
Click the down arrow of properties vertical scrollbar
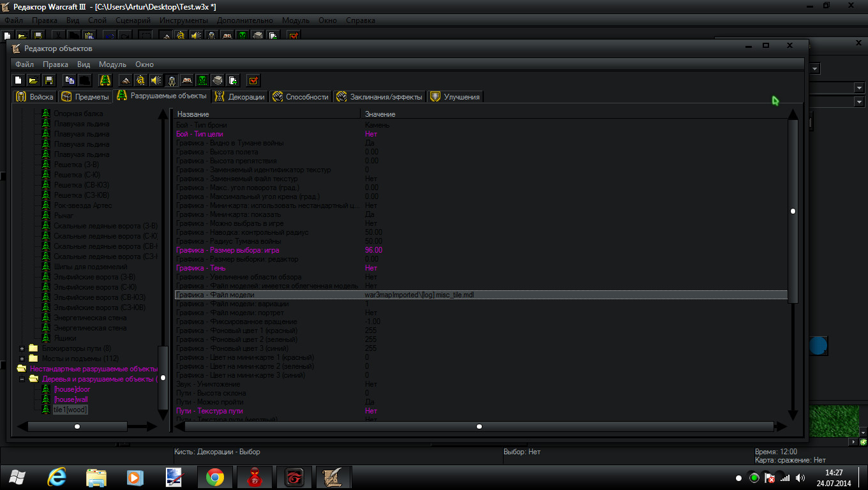coord(793,415)
